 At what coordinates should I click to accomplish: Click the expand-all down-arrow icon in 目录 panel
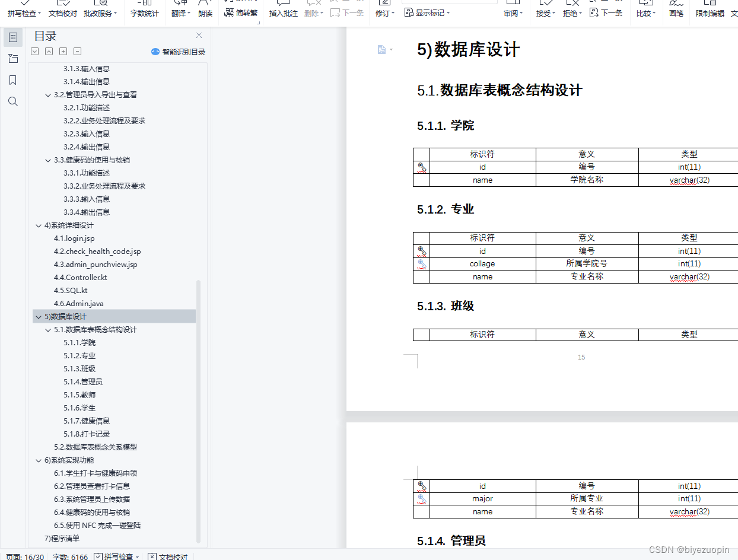pyautogui.click(x=35, y=52)
